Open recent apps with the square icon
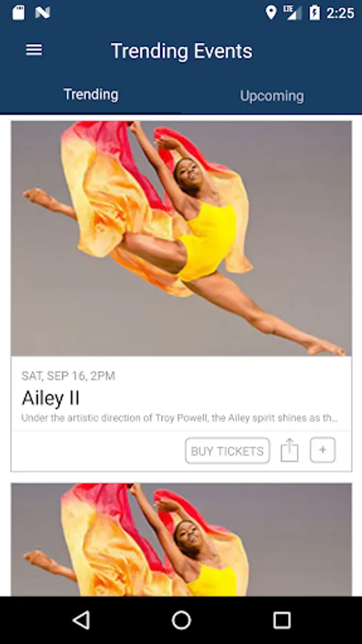This screenshot has width=362, height=644. click(x=282, y=620)
